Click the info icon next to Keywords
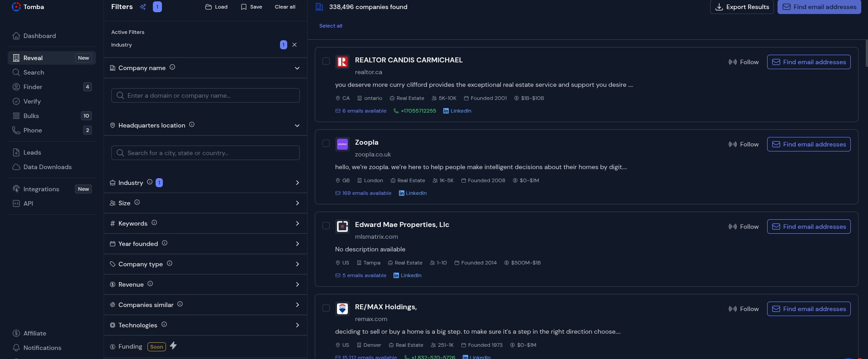Image resolution: width=868 pixels, height=359 pixels. click(x=154, y=223)
